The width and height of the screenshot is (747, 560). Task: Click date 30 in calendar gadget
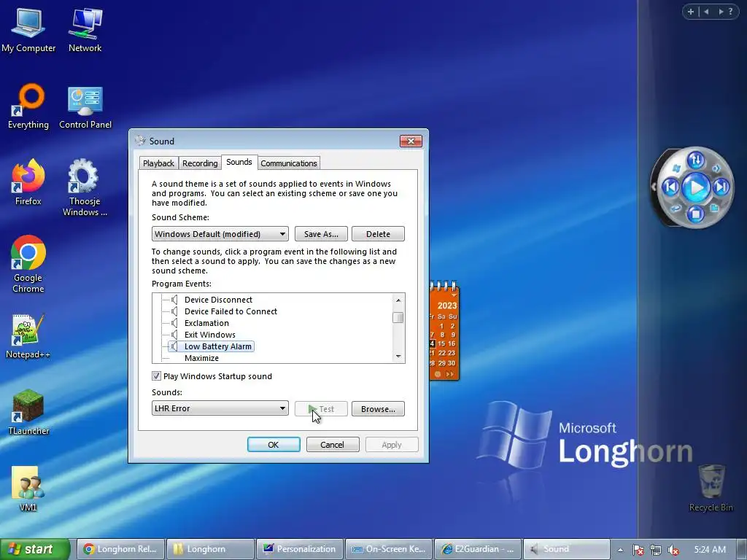[x=451, y=363]
